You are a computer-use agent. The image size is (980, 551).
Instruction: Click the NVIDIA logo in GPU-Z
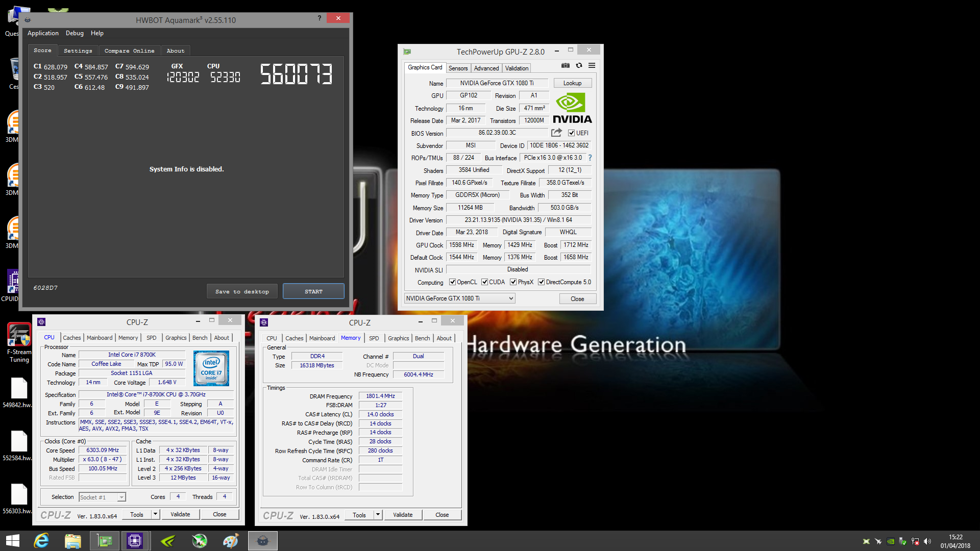point(572,108)
